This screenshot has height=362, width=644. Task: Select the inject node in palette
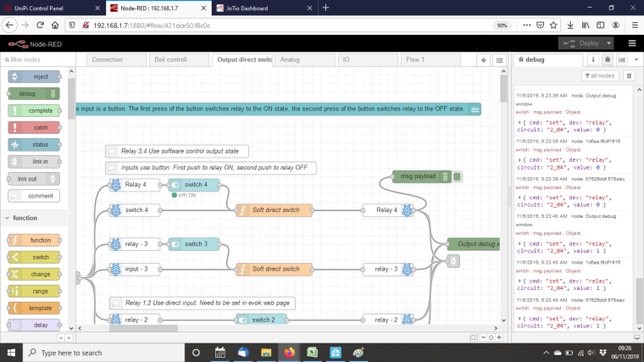click(34, 76)
